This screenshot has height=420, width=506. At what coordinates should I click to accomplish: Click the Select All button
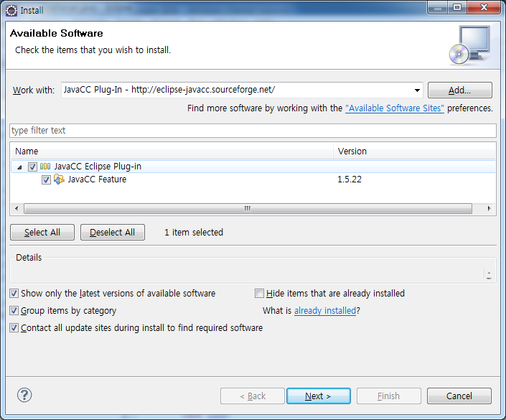[42, 233]
